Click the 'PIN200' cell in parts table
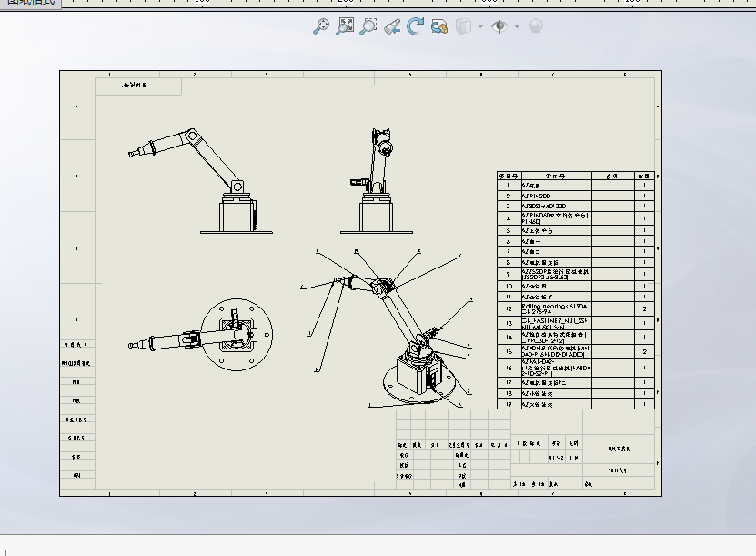The width and height of the screenshot is (756, 556). pyautogui.click(x=557, y=197)
